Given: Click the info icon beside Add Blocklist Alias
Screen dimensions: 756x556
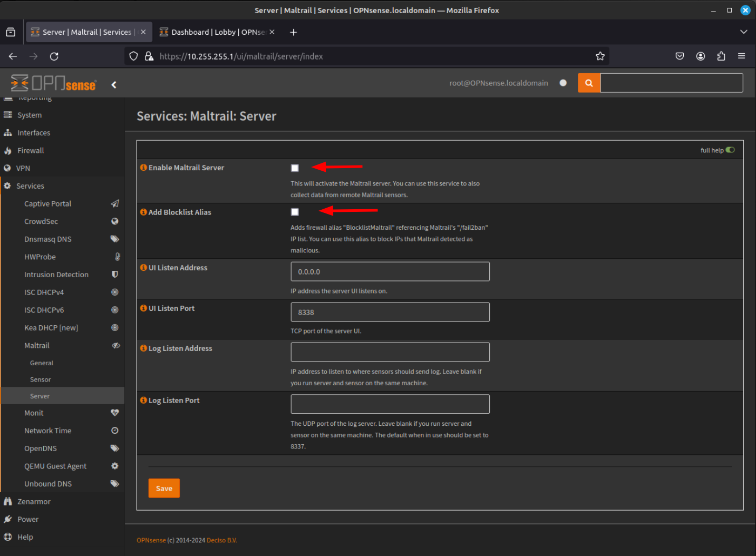Looking at the screenshot, I should click(143, 212).
